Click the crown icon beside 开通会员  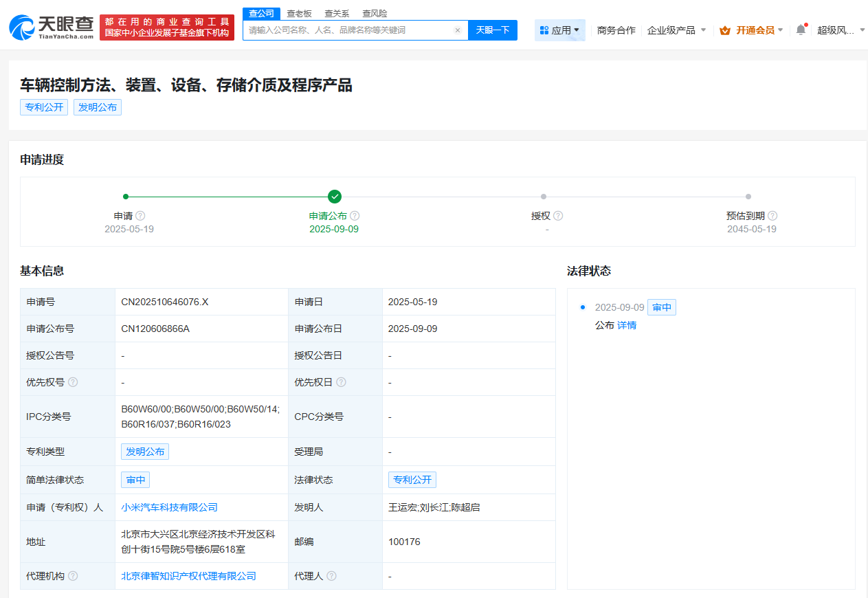coord(724,30)
